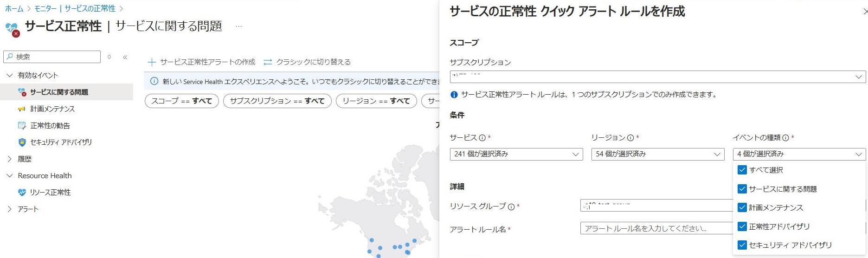Click the info icon next to リージョン label
This screenshot has height=258, width=868.
(x=630, y=138)
